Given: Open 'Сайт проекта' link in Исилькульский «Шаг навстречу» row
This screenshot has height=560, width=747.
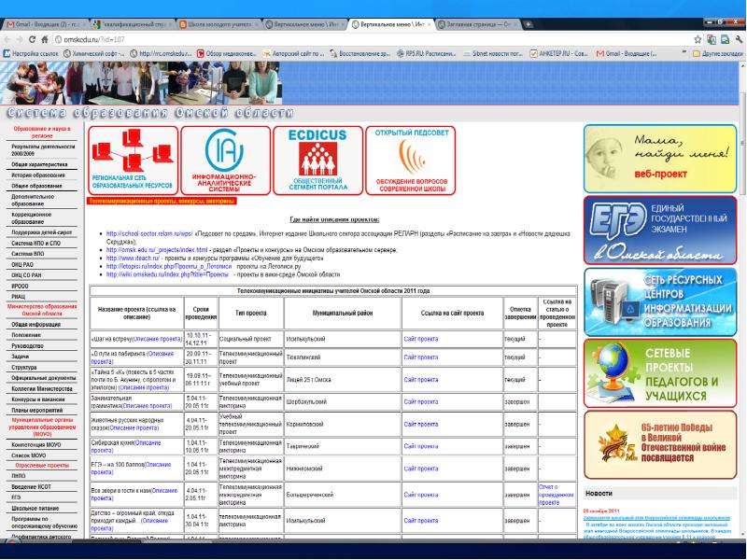Looking at the screenshot, I should (421, 339).
